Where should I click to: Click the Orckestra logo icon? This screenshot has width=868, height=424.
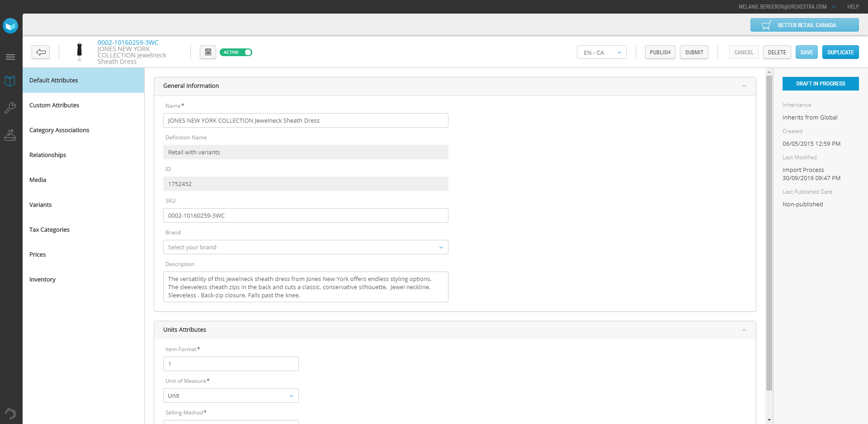10,26
